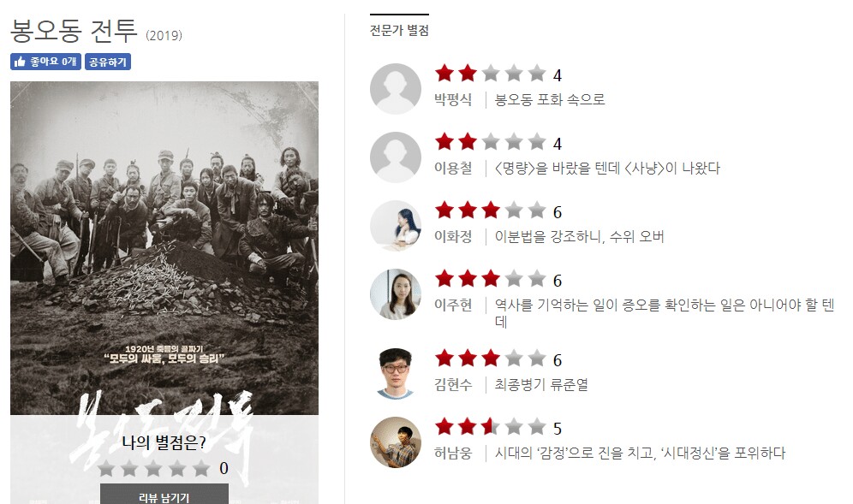Open the review 봉오동 포화 속으로
The height and width of the screenshot is (504, 853).
[x=550, y=99]
